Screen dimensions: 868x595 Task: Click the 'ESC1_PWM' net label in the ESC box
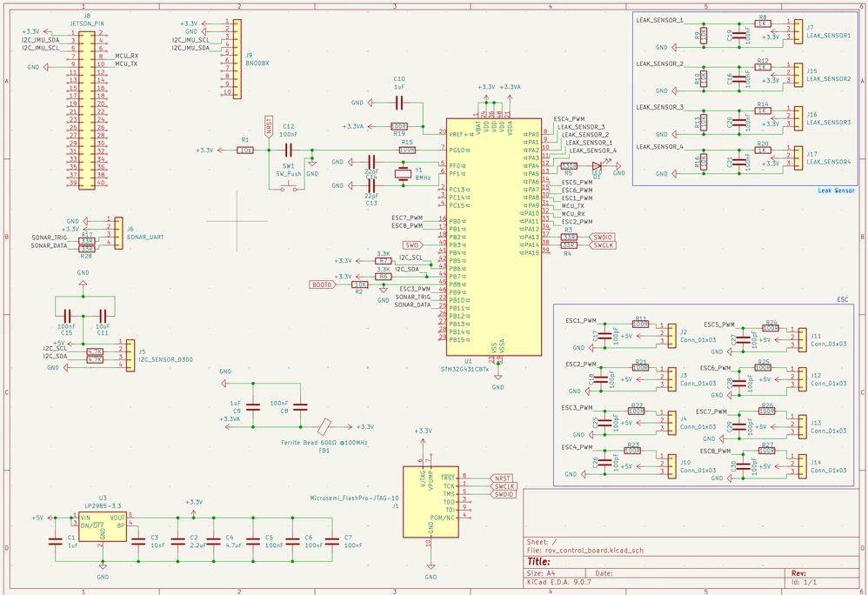pos(581,320)
